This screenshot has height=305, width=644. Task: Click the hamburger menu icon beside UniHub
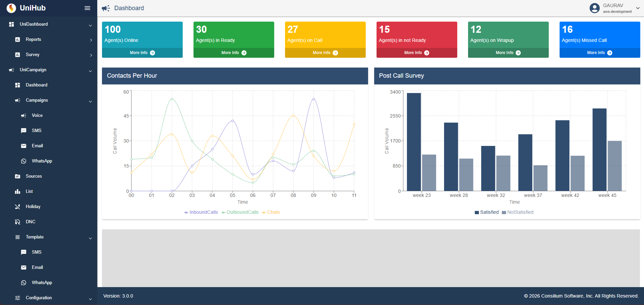point(87,8)
